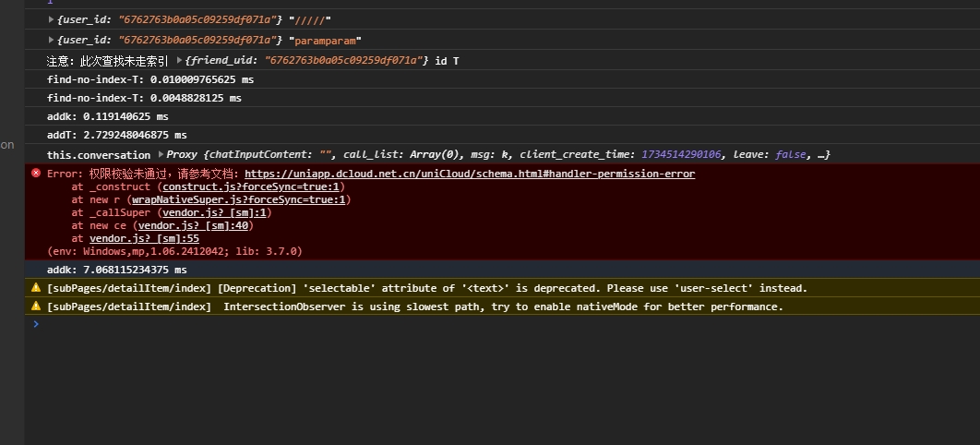Open the vendor.js? [sm]:55 stack link
The width and height of the screenshot is (980, 445).
point(144,238)
